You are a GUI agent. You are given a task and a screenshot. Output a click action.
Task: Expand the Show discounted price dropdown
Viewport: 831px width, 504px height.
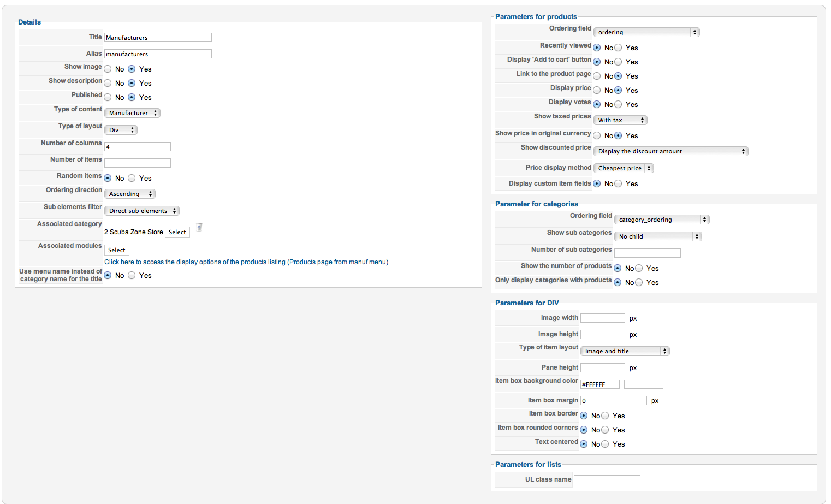tap(670, 151)
